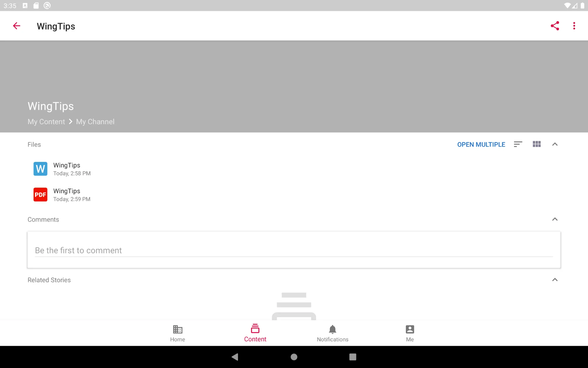The image size is (588, 368).
Task: Collapse the Related Stories section chevron
Action: pos(555,280)
